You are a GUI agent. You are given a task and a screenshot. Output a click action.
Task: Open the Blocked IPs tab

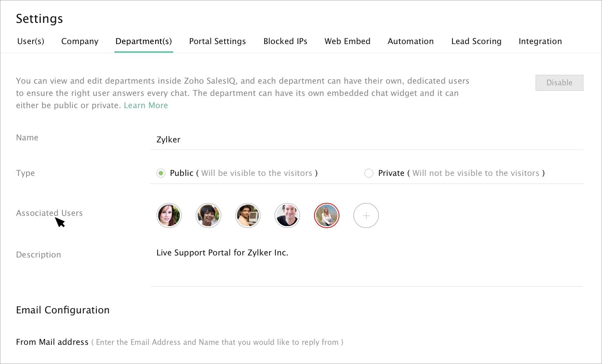(x=285, y=41)
